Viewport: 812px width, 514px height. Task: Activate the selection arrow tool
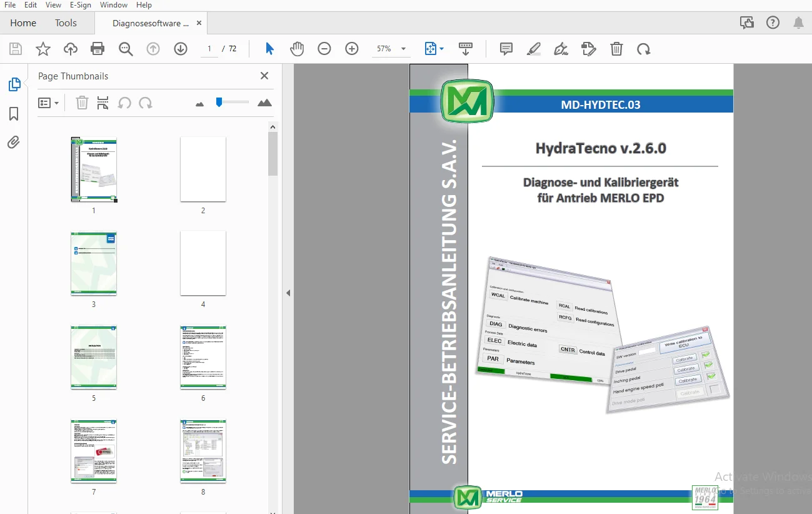(269, 49)
